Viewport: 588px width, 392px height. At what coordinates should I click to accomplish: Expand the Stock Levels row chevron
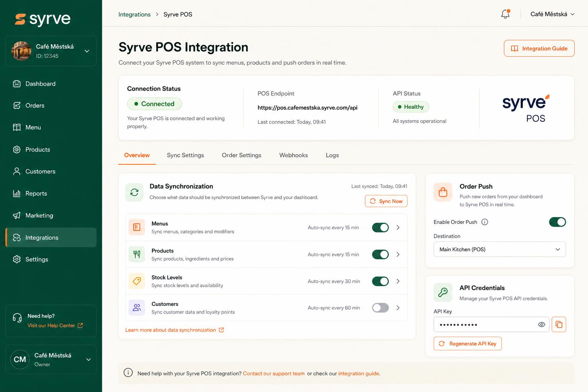point(398,281)
